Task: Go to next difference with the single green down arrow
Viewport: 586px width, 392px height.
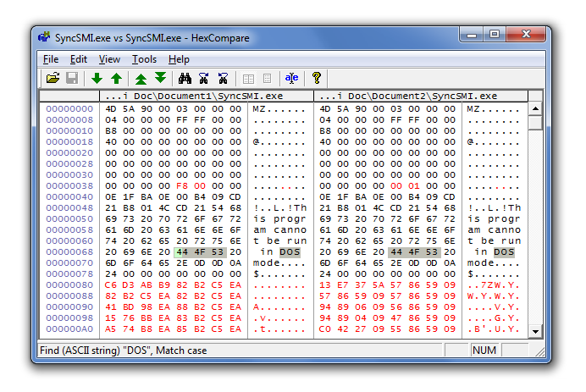Action: (x=97, y=79)
